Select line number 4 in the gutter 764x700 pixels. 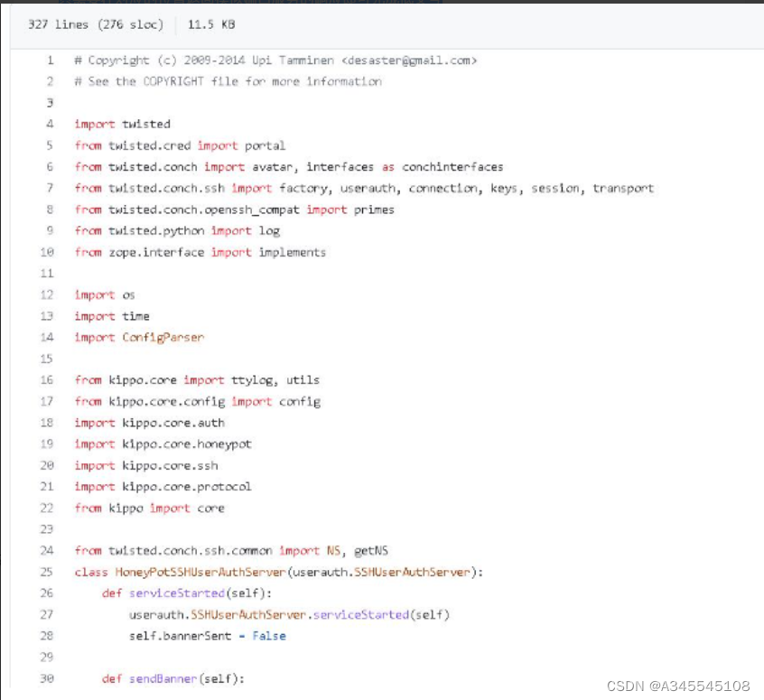(50, 124)
